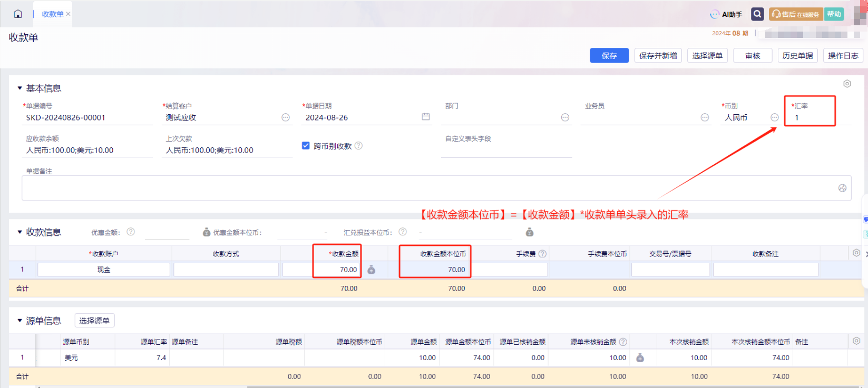
Task: Open calendar icon for 单据日期
Action: coord(426,117)
